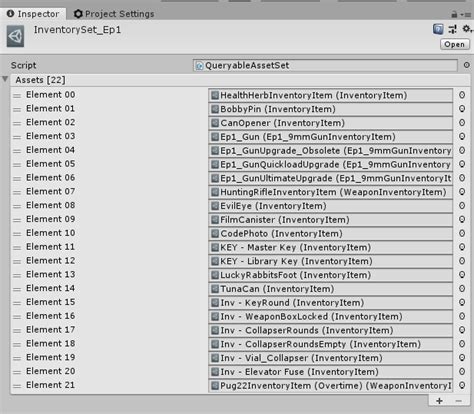This screenshot has height=414, width=474.
Task: Open the object picker for CodePhoto
Action: point(462,233)
